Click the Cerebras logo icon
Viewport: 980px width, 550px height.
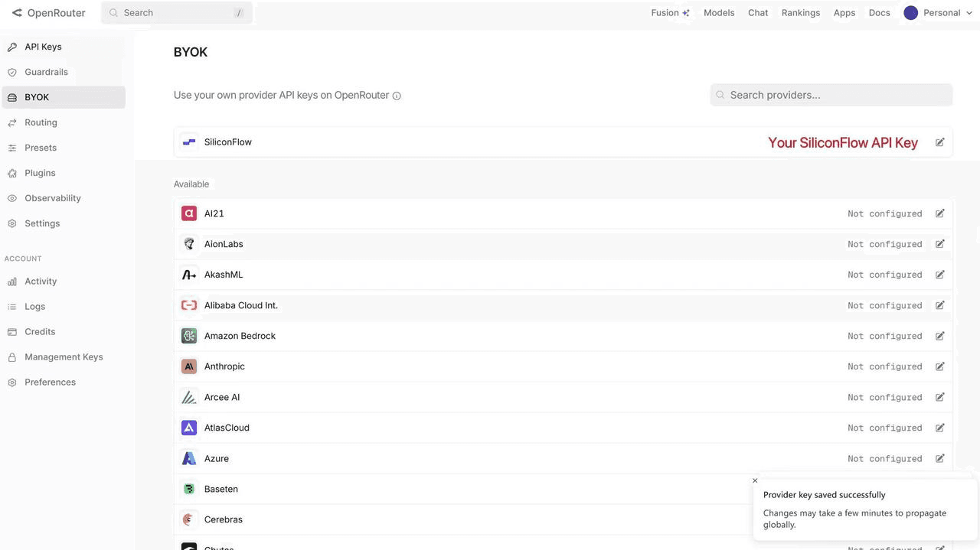(189, 519)
